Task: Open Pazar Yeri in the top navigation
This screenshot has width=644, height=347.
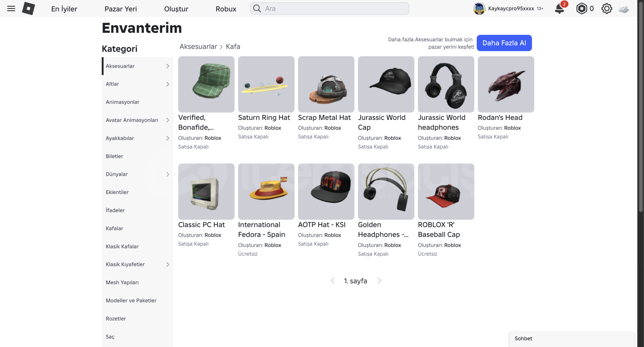Action: click(x=121, y=9)
